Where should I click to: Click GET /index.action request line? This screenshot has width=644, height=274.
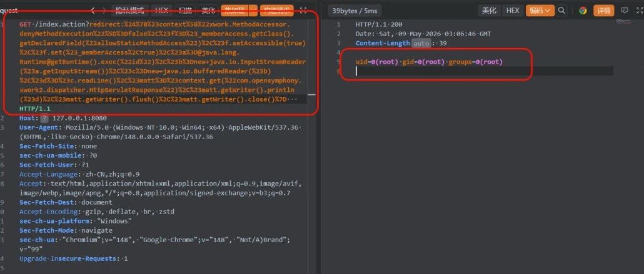[x=155, y=24]
